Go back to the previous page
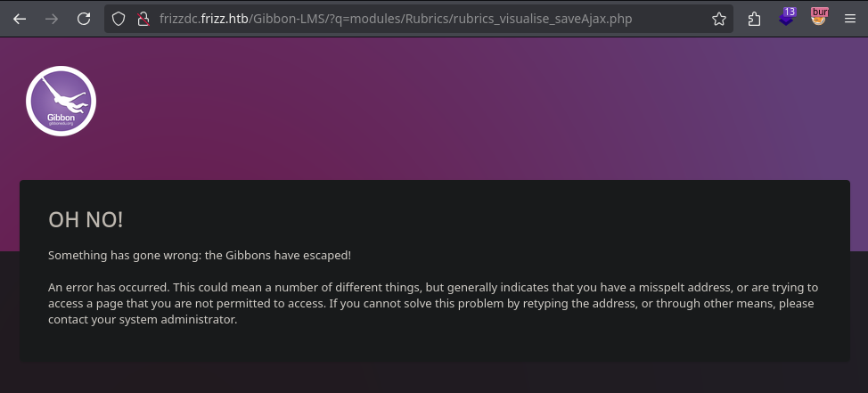The height and width of the screenshot is (393, 868). [20, 19]
